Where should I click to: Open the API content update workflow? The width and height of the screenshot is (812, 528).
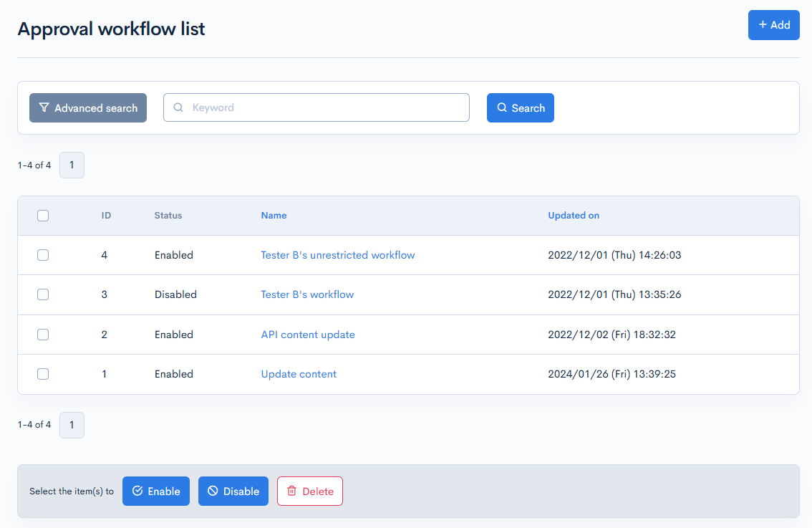coord(308,335)
